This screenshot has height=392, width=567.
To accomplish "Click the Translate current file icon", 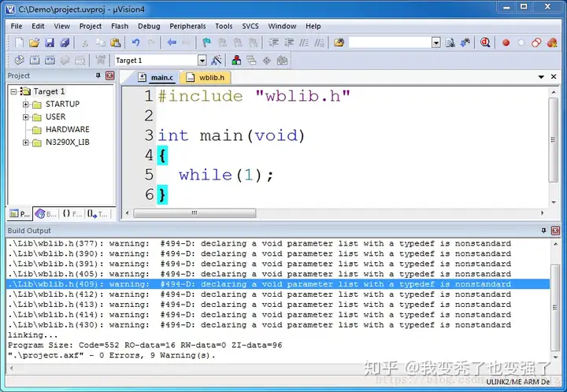I will pos(19,60).
